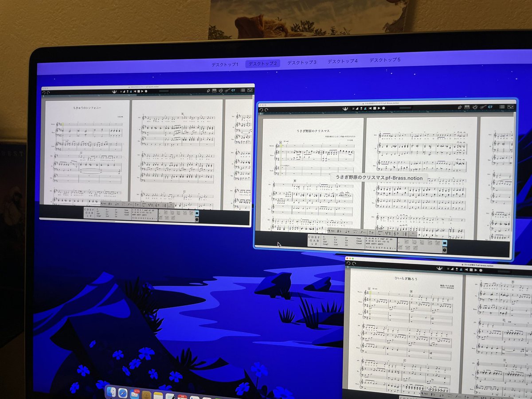Show virtual keyboard in ちきゅうのシンフォニー window

click(214, 90)
